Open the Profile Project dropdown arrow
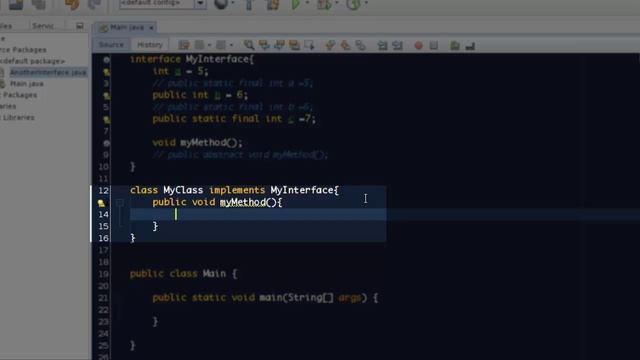 [366, 3]
